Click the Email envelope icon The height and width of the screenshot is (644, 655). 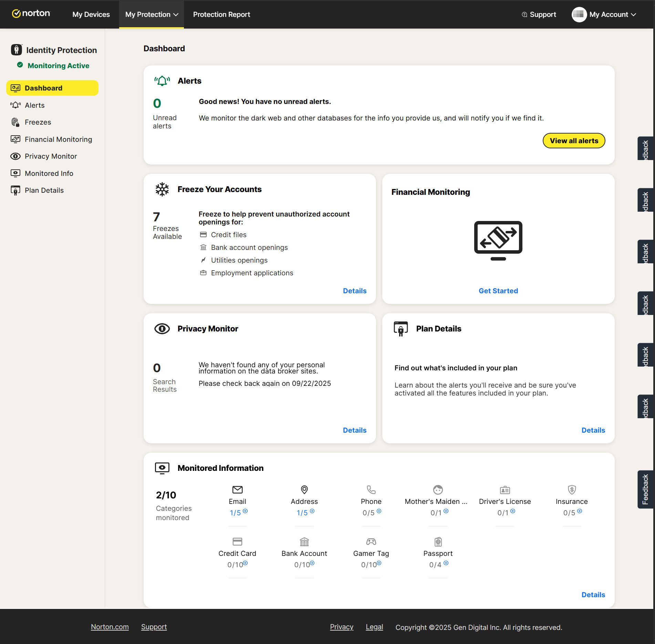pos(237,489)
